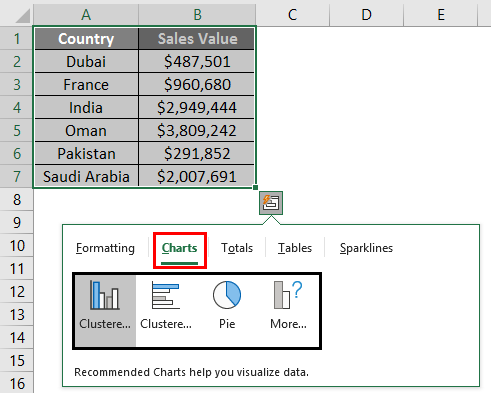Select column B header
This screenshot has width=491, height=393.
pyautogui.click(x=197, y=15)
